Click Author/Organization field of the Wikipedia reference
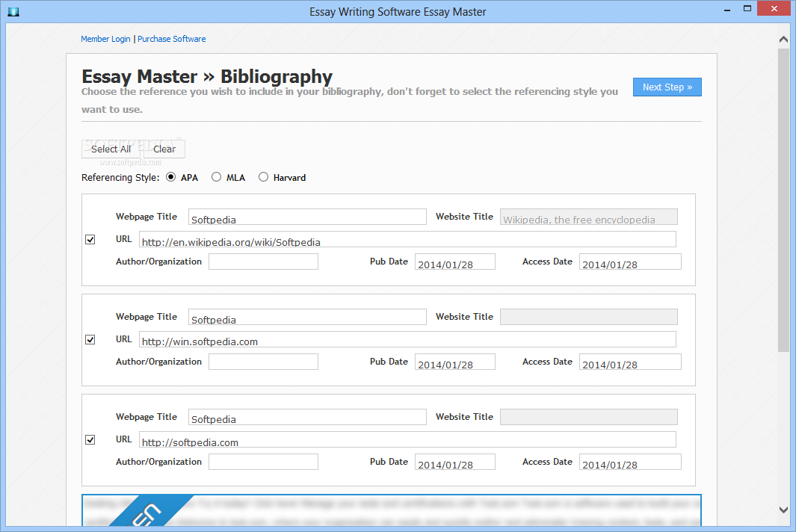Image resolution: width=796 pixels, height=532 pixels. [264, 262]
